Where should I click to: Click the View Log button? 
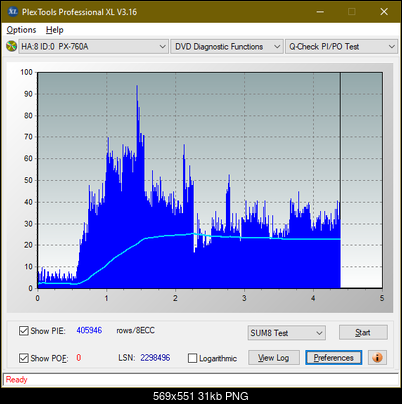[x=274, y=358]
